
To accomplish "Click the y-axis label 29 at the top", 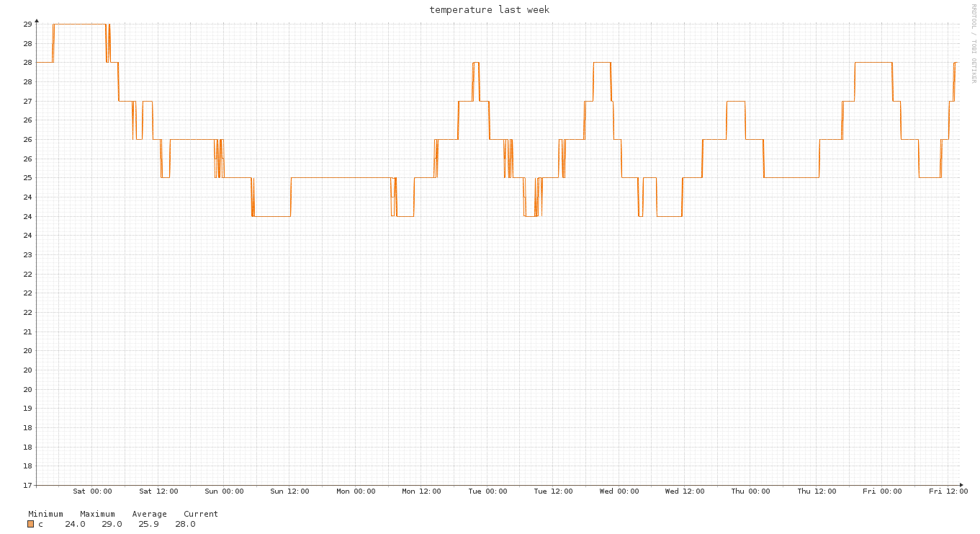I will point(27,25).
